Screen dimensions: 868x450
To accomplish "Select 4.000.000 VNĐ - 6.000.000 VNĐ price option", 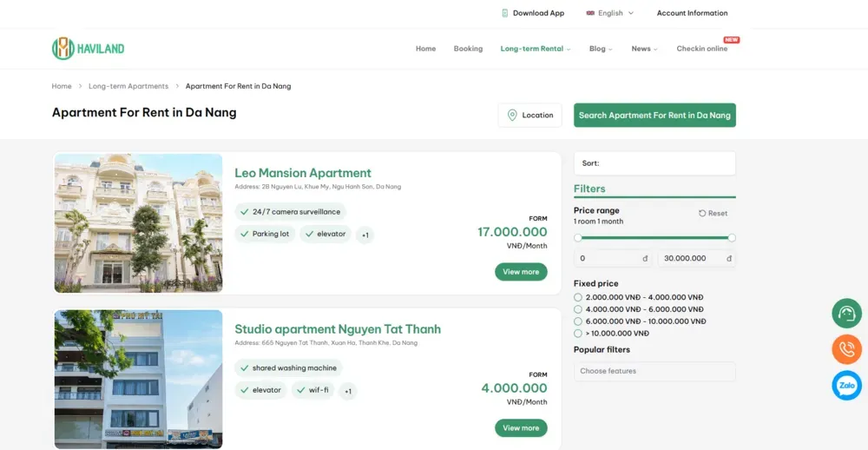I will [x=578, y=309].
